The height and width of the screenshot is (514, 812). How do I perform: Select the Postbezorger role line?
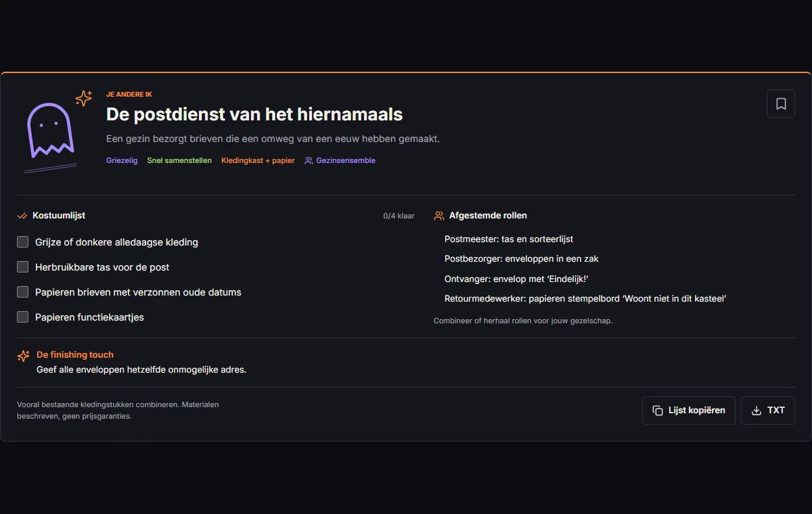coord(522,259)
